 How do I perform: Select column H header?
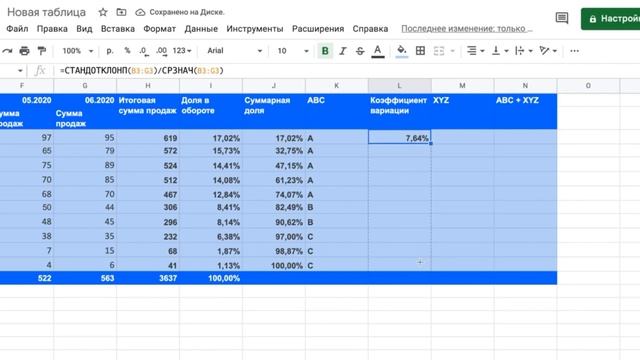[148, 86]
